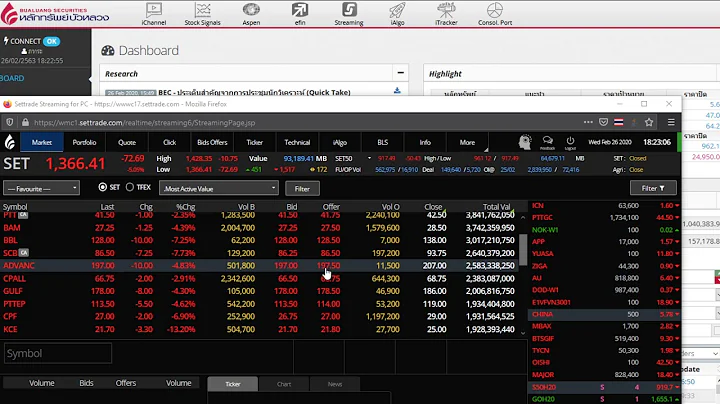Select the CPALL symbol
Screen dimensions: 720x404
point(15,278)
